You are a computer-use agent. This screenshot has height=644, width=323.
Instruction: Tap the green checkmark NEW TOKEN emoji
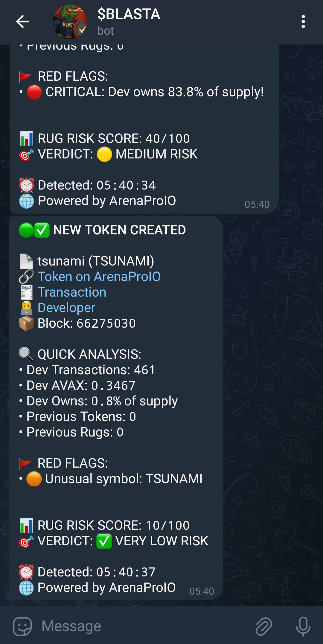pos(42,230)
